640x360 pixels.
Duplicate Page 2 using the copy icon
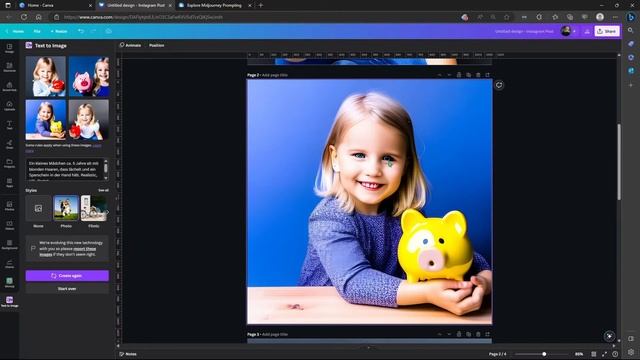pos(469,75)
